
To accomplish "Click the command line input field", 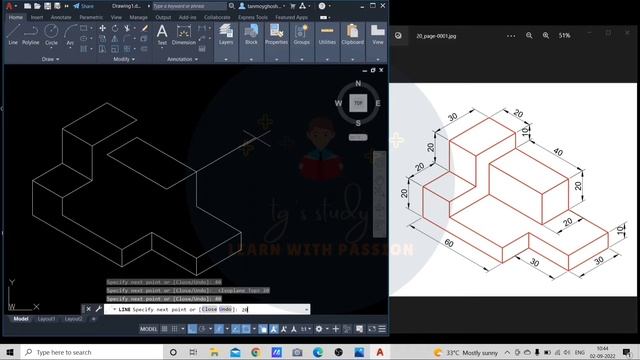I will [207, 309].
